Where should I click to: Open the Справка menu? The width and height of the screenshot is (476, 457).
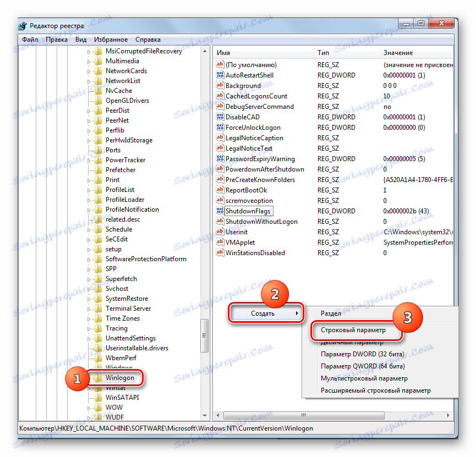[148, 40]
